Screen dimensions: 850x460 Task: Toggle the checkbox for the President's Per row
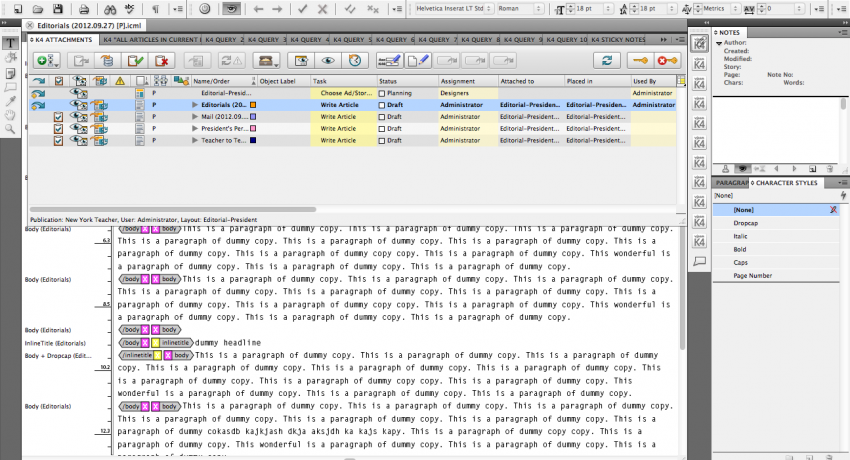[x=59, y=128]
